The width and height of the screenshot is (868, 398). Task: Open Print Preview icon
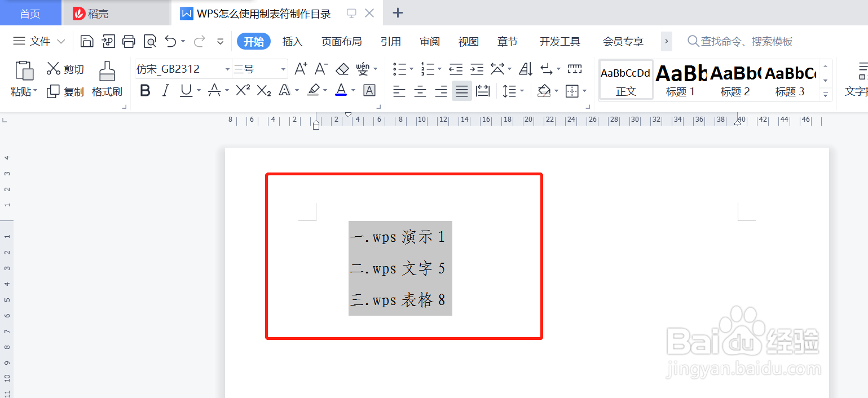tap(149, 41)
